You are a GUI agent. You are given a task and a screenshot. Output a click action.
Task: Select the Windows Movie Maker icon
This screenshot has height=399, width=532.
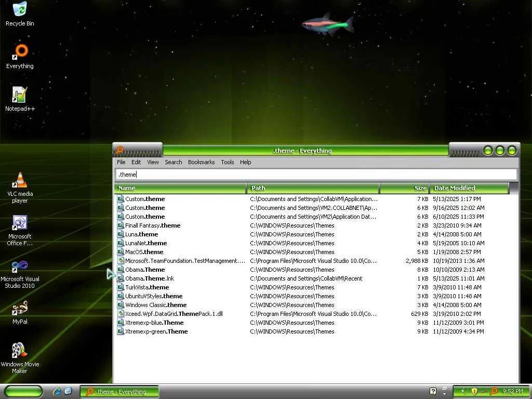point(20,358)
